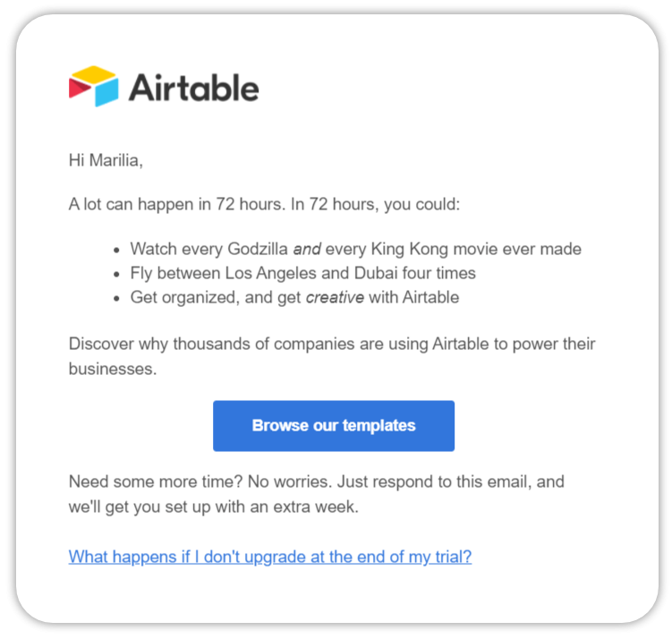Click the italic word 'creative'

point(335,297)
